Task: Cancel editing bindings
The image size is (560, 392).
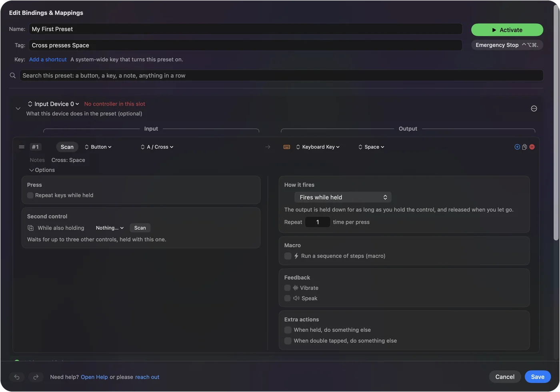Action: pos(505,377)
